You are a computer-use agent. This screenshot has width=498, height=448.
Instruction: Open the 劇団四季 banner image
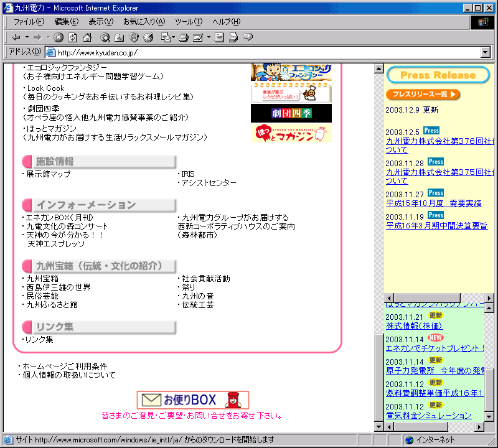click(291, 113)
